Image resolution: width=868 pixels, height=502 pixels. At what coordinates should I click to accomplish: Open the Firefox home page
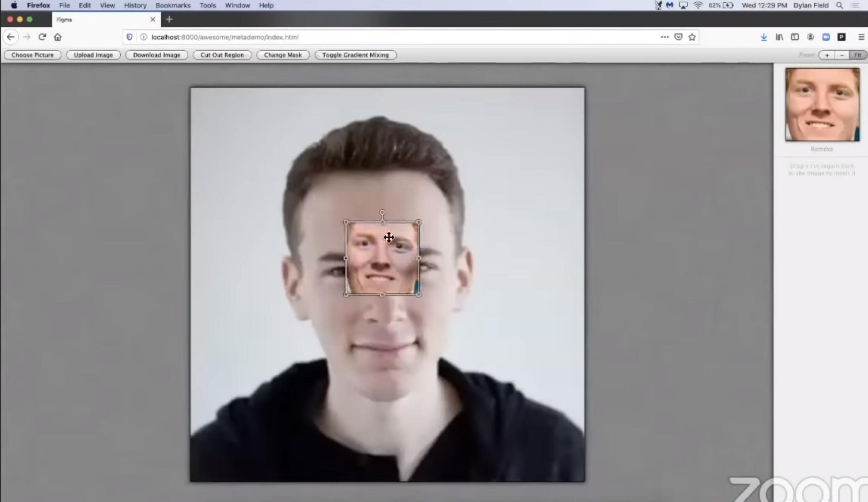point(58,37)
